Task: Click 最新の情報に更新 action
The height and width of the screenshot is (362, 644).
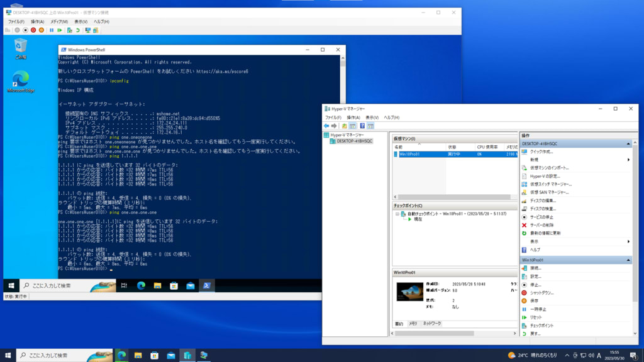Action: pos(545,233)
